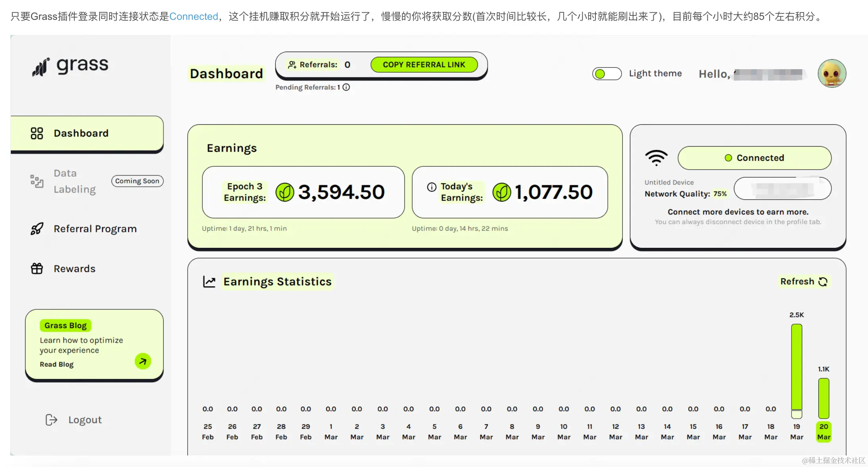Select the highlighted 20 Mar date label

(x=824, y=432)
